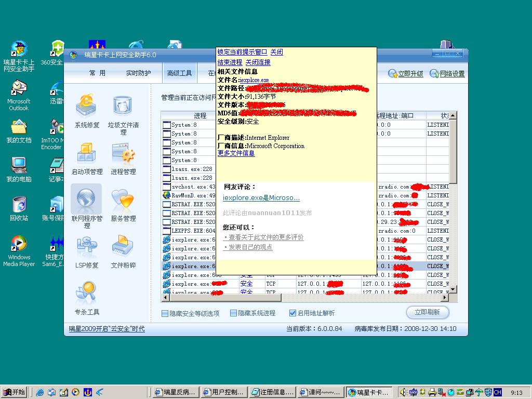
Task: Toggle 隐藏安全等级选项 checkbox
Action: pos(165,313)
